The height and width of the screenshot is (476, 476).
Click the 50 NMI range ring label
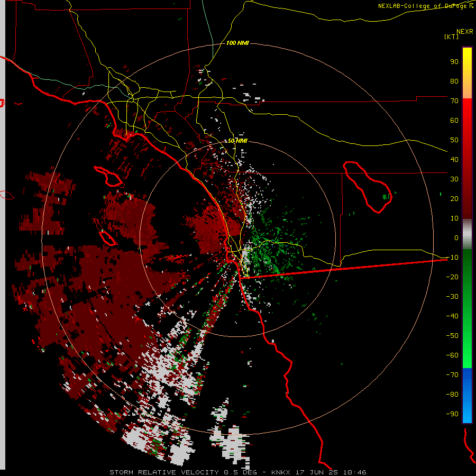tap(237, 141)
